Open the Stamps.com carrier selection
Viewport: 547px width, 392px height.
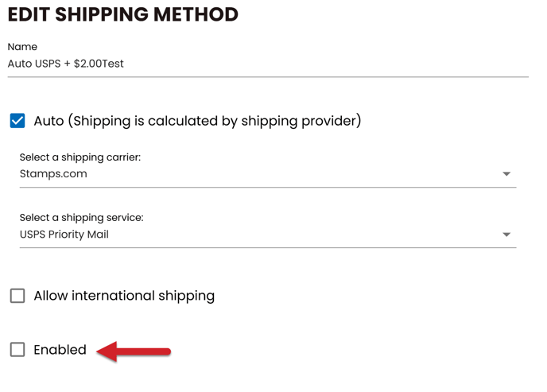click(53, 174)
